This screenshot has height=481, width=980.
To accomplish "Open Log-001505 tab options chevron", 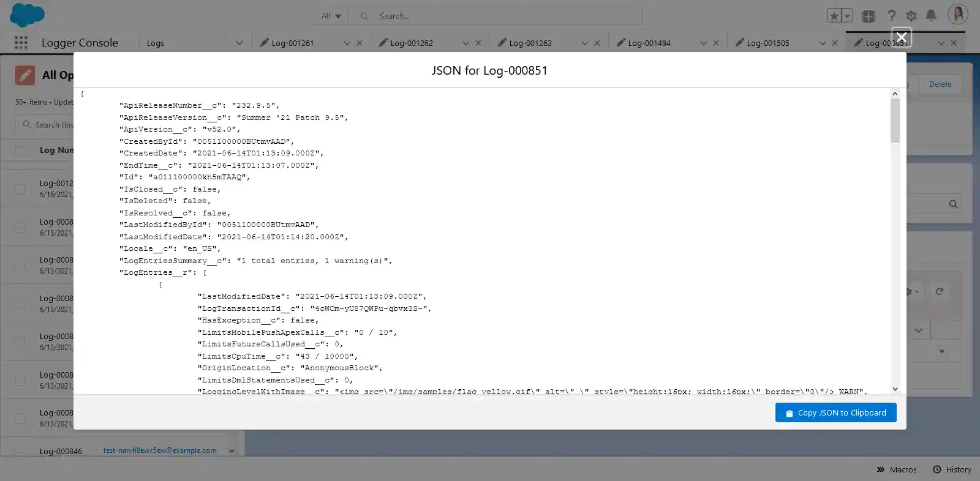I will coord(822,43).
